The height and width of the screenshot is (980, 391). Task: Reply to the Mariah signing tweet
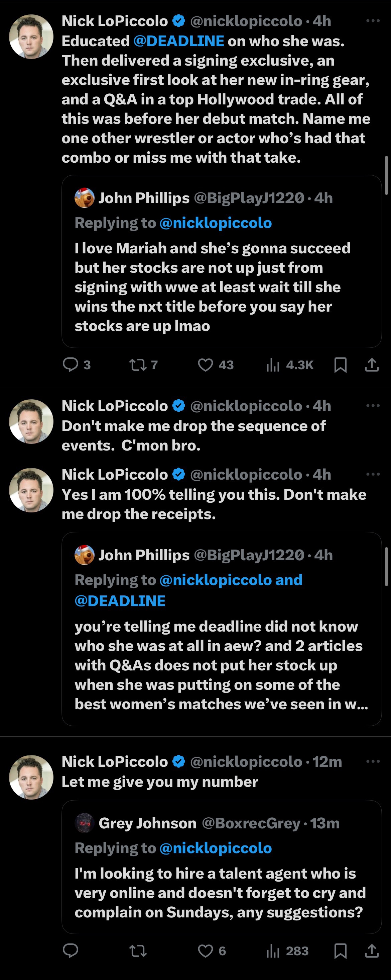point(71,365)
